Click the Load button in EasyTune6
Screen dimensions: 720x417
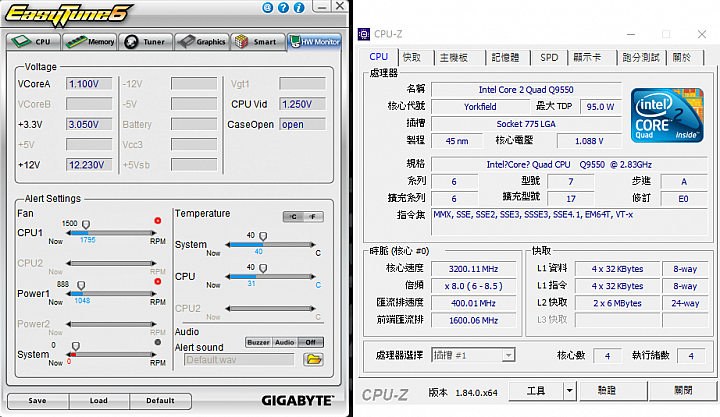tap(99, 401)
